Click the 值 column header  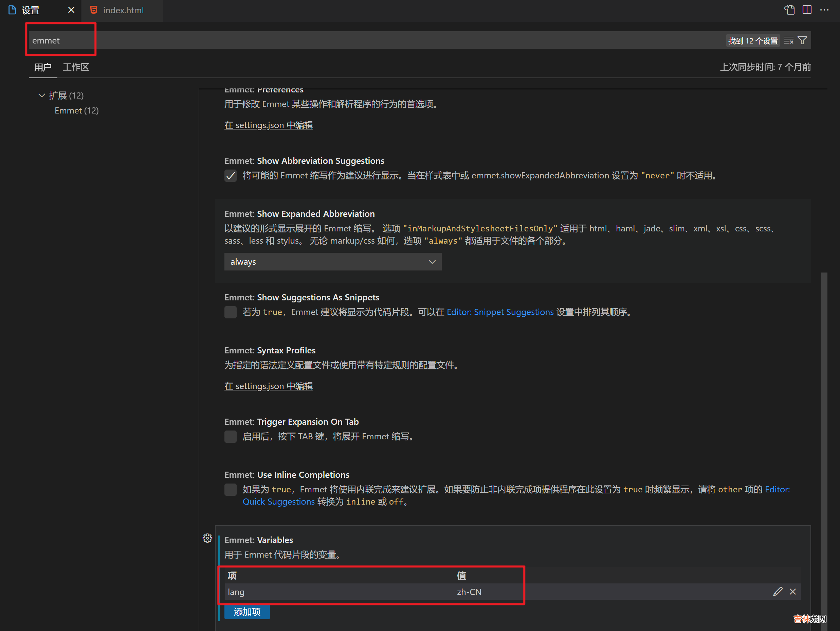point(461,576)
